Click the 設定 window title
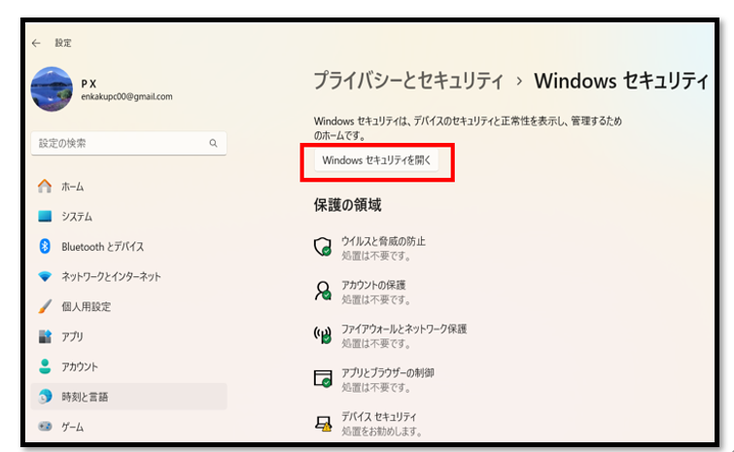This screenshot has width=734, height=452. coord(63,43)
